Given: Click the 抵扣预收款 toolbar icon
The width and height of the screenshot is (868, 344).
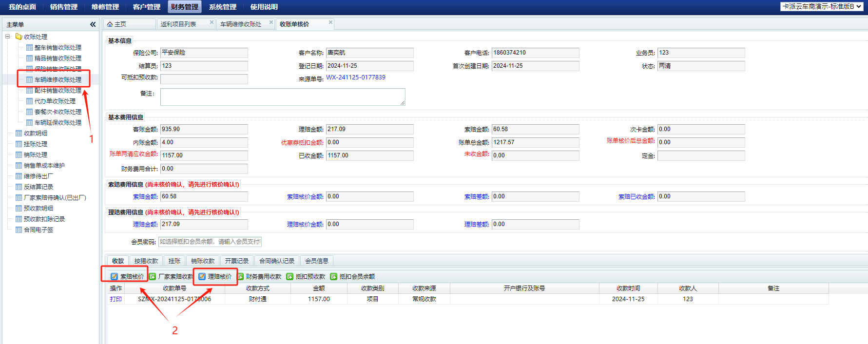Looking at the screenshot, I should [290, 276].
